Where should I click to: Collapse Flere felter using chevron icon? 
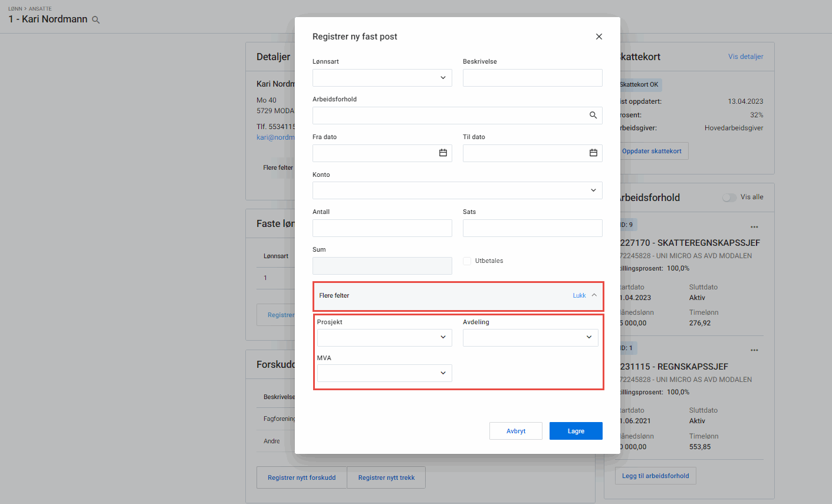click(x=594, y=295)
